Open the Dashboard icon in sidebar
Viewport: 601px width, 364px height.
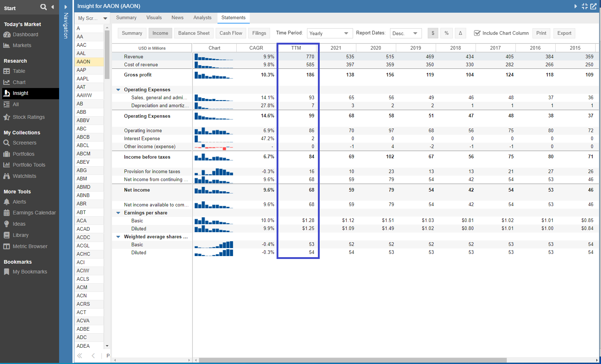pos(7,34)
